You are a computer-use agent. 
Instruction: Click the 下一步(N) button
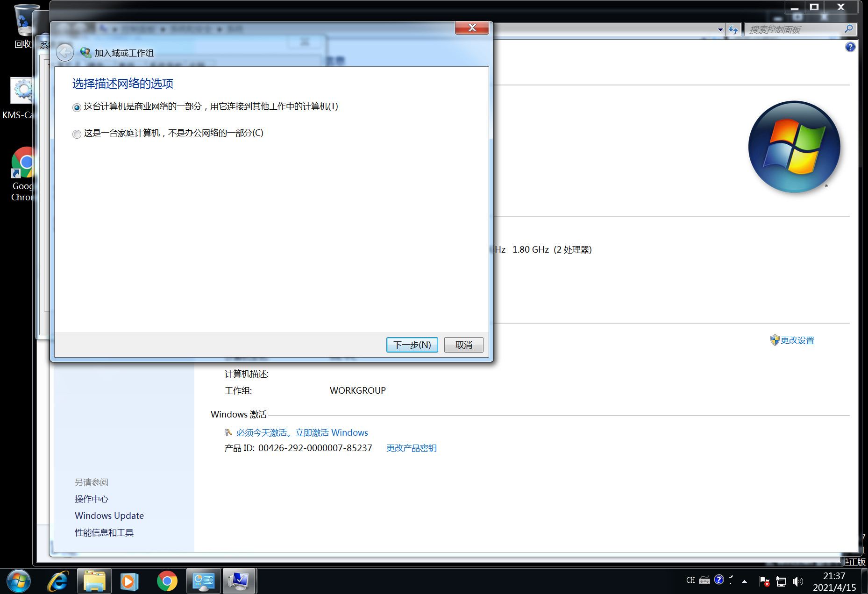(x=412, y=345)
